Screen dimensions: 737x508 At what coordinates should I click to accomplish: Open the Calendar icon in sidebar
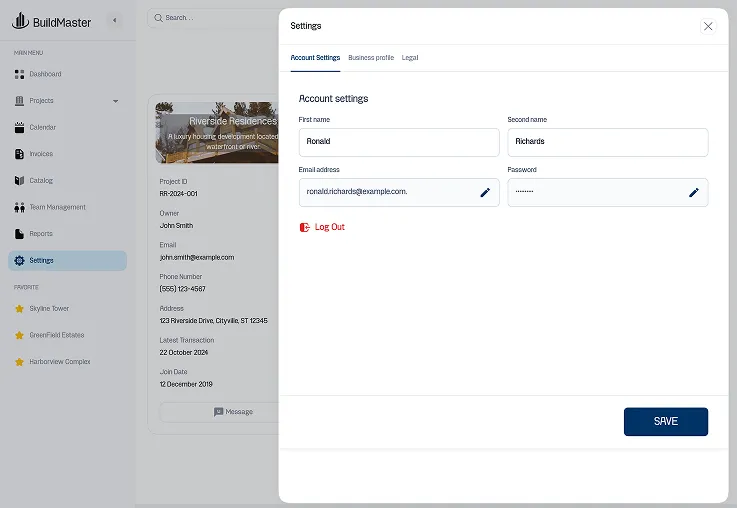coord(20,128)
